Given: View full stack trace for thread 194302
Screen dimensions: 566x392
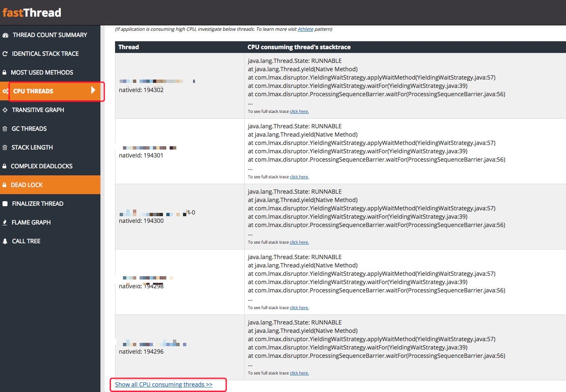Looking at the screenshot, I should pyautogui.click(x=299, y=112).
